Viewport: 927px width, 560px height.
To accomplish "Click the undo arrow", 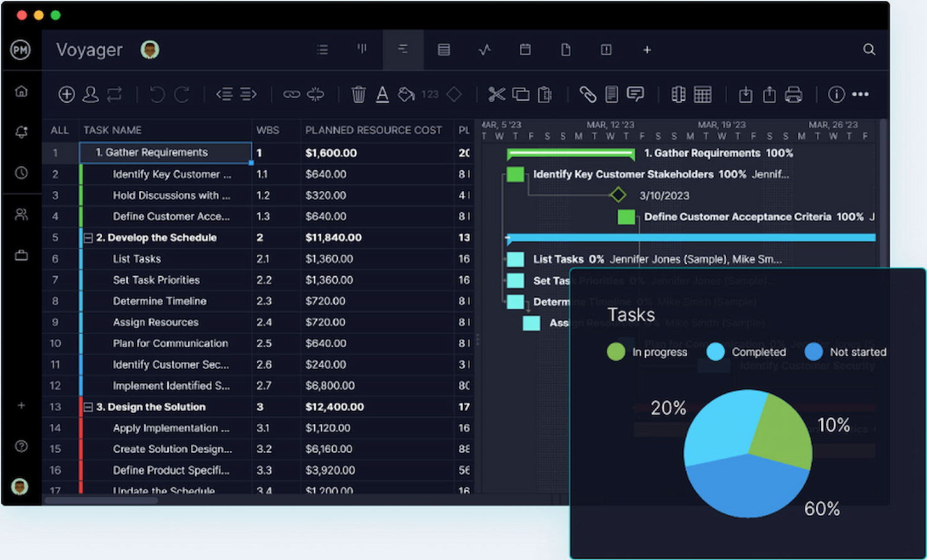I will 157,95.
